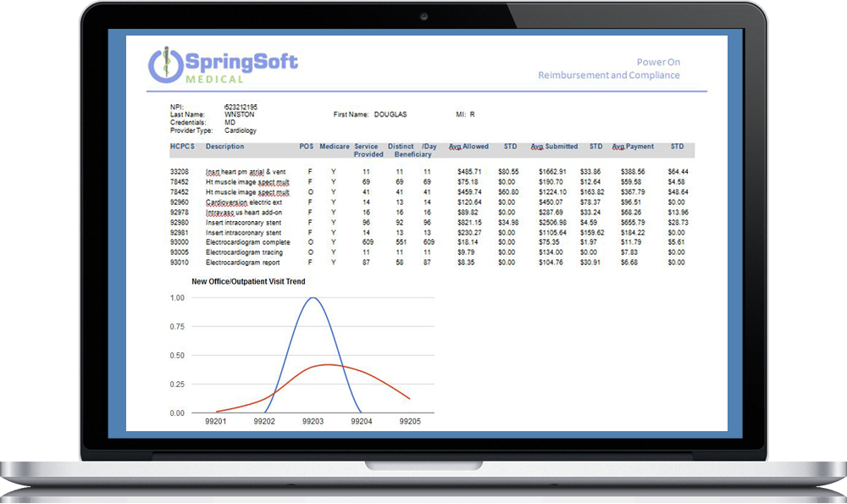Screen dimensions: 847x504
Task: Click HCPCS code 33208 in the table
Action: coord(180,172)
